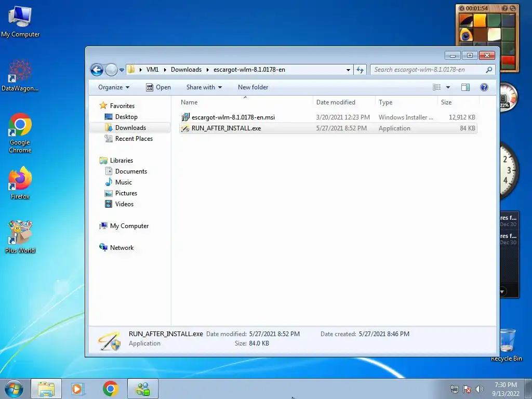This screenshot has width=532, height=399.
Task: Sort files by Size column header
Action: pos(446,102)
